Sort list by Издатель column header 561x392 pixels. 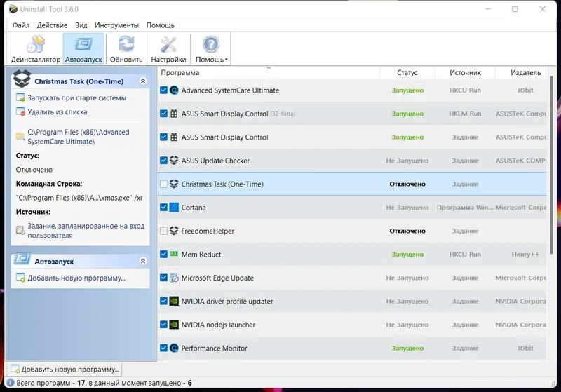pyautogui.click(x=521, y=73)
